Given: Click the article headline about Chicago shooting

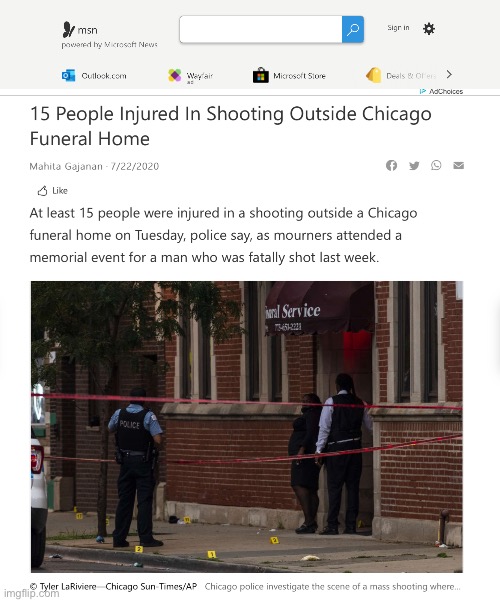Looking at the screenshot, I should 230,126.
